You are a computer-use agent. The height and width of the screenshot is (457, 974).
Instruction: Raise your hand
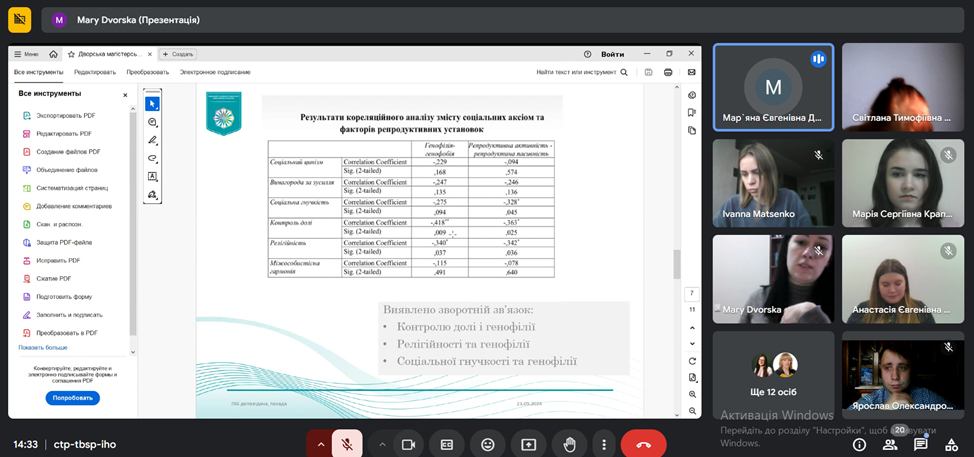(x=568, y=444)
